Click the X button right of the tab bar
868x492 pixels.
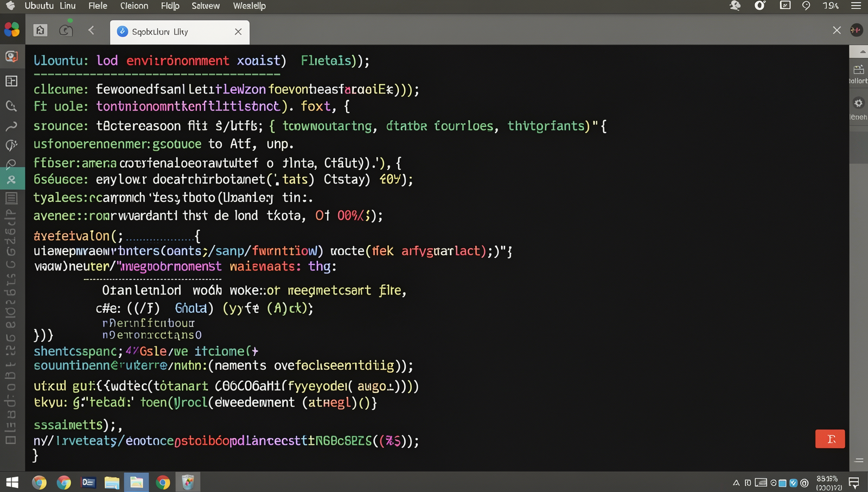837,30
